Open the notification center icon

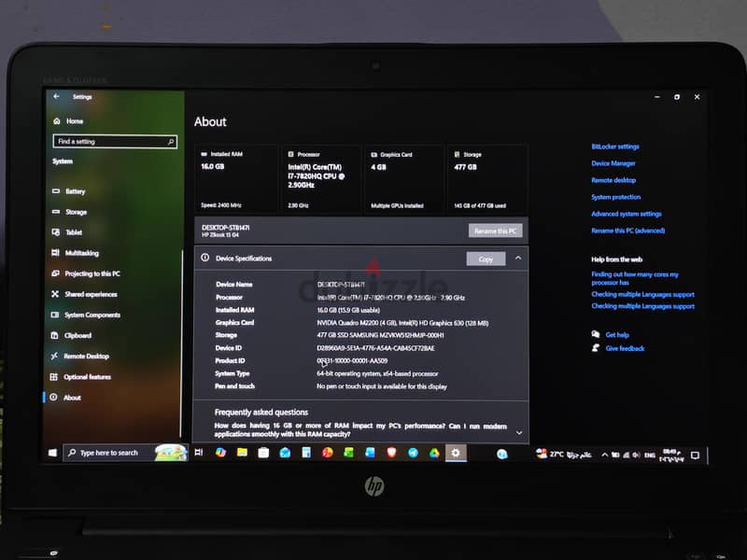[695, 455]
